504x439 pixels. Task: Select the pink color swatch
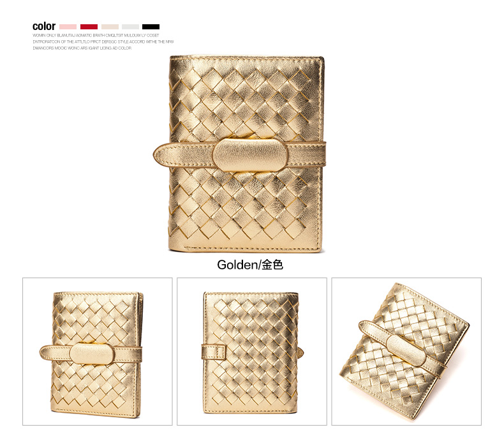click(68, 27)
